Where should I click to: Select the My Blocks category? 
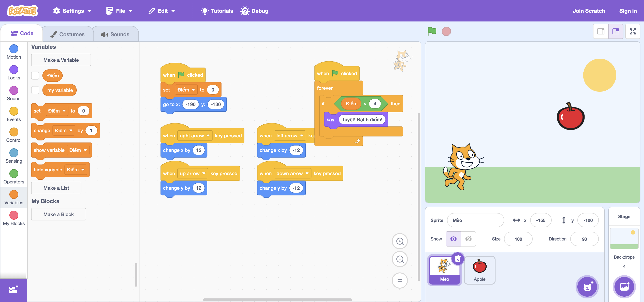click(14, 218)
